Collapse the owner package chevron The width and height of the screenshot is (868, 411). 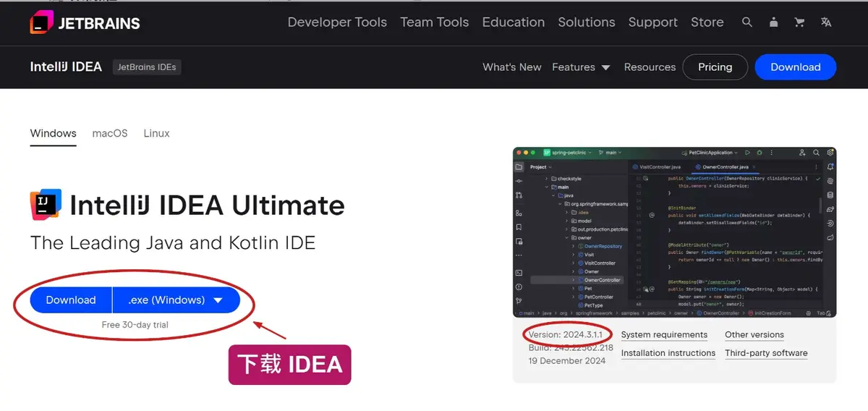click(x=566, y=238)
